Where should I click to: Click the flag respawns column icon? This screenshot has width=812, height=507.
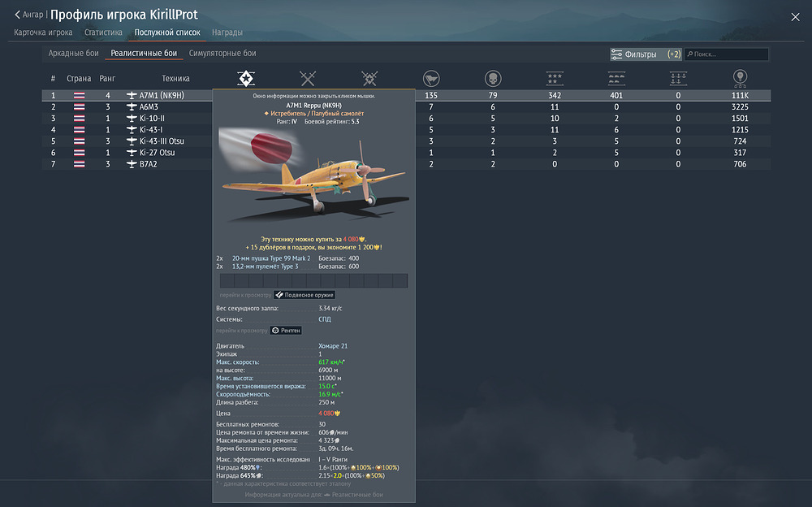point(431,78)
